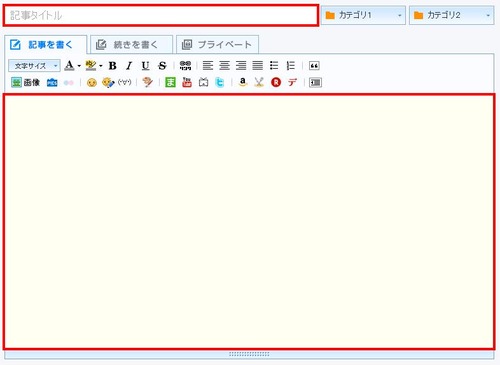Screen dimensions: 500x365
Task: Open the paint palette drawing icon
Action: (147, 82)
